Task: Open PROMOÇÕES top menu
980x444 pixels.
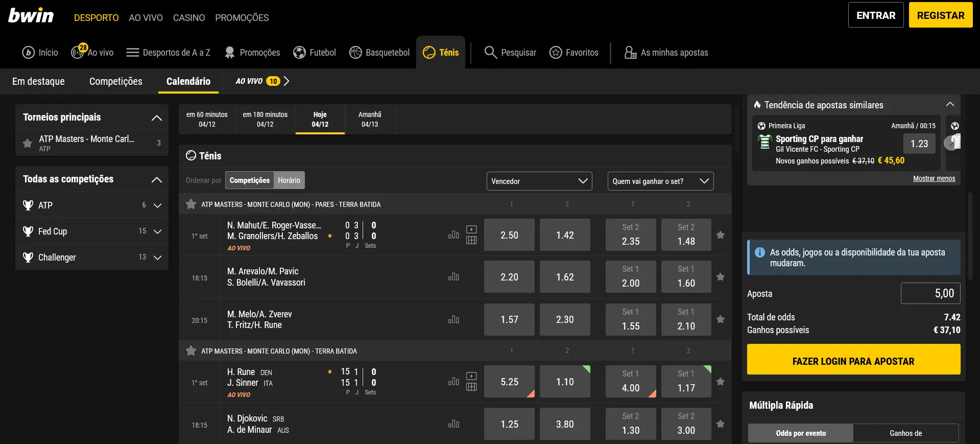Action: click(242, 18)
